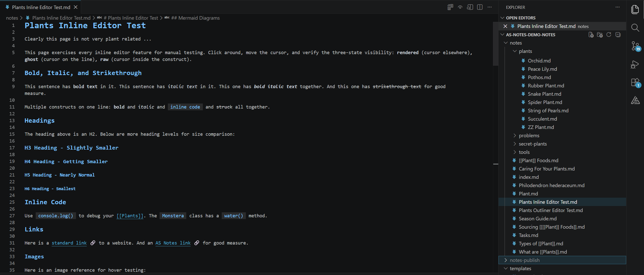Screen dimensions: 644x275
Task: Split the editor using the toolbar icon
Action: [479, 7]
